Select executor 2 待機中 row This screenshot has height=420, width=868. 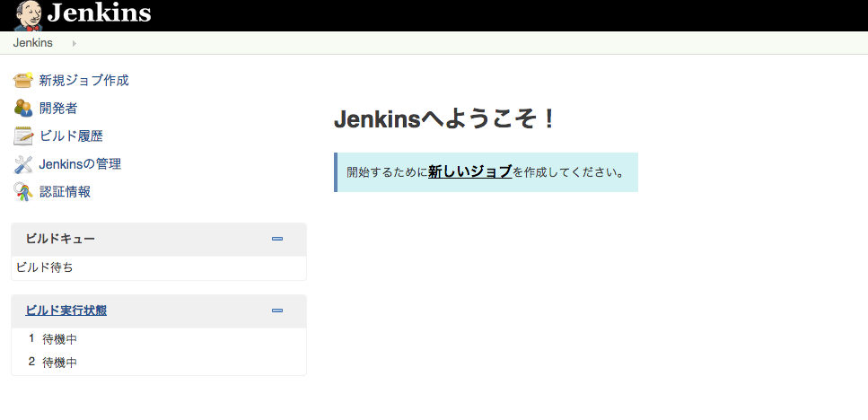point(159,363)
